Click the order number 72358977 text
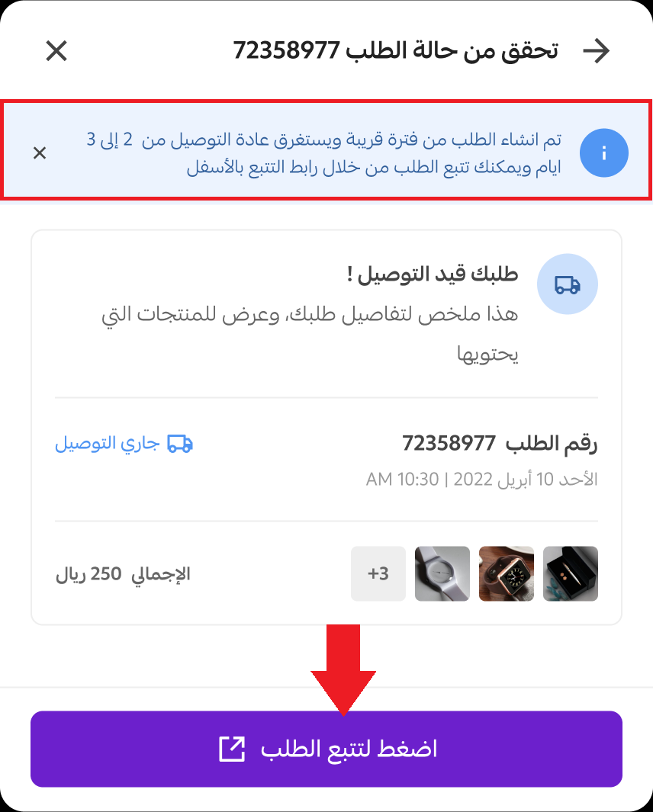 [x=449, y=444]
